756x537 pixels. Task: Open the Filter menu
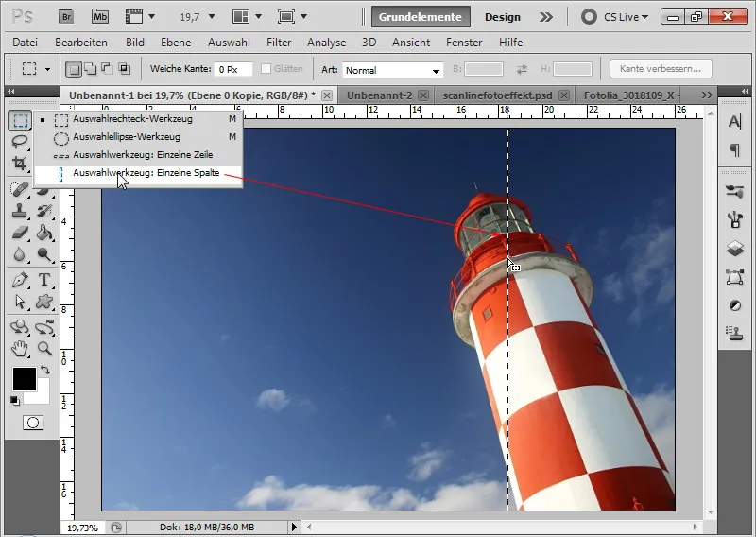tap(279, 43)
